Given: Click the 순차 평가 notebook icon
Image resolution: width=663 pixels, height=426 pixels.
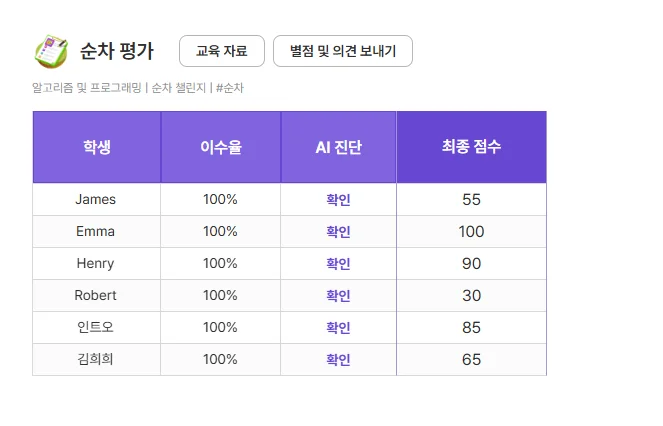Looking at the screenshot, I should 49,51.
